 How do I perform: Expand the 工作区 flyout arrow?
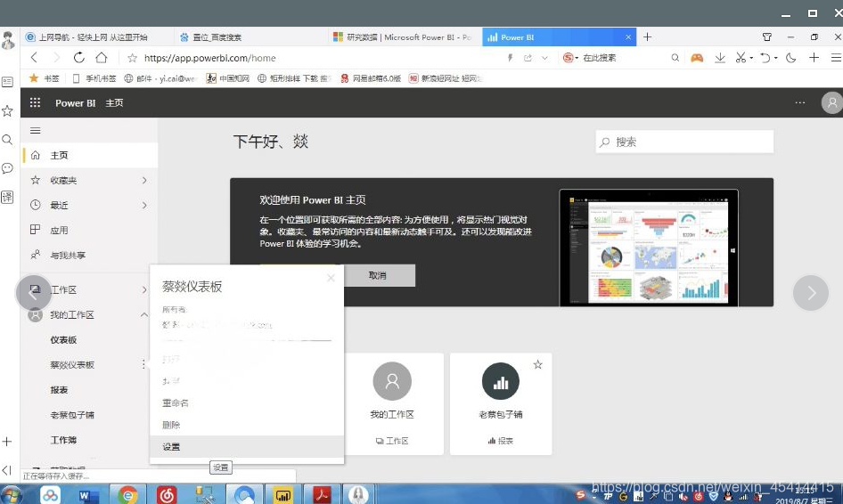click(x=144, y=289)
